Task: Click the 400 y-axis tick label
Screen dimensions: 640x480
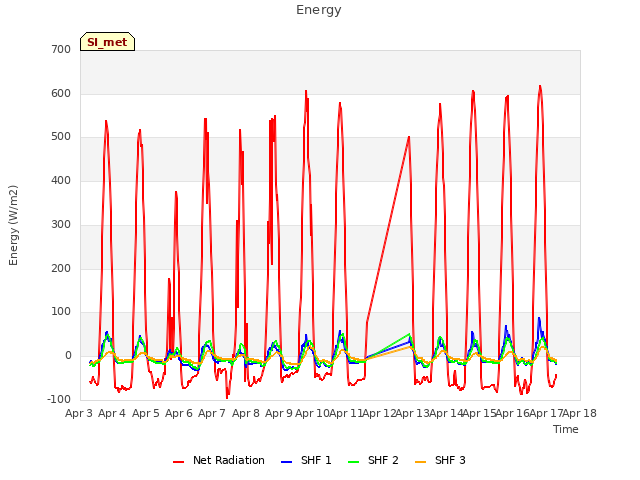Action: click(61, 180)
